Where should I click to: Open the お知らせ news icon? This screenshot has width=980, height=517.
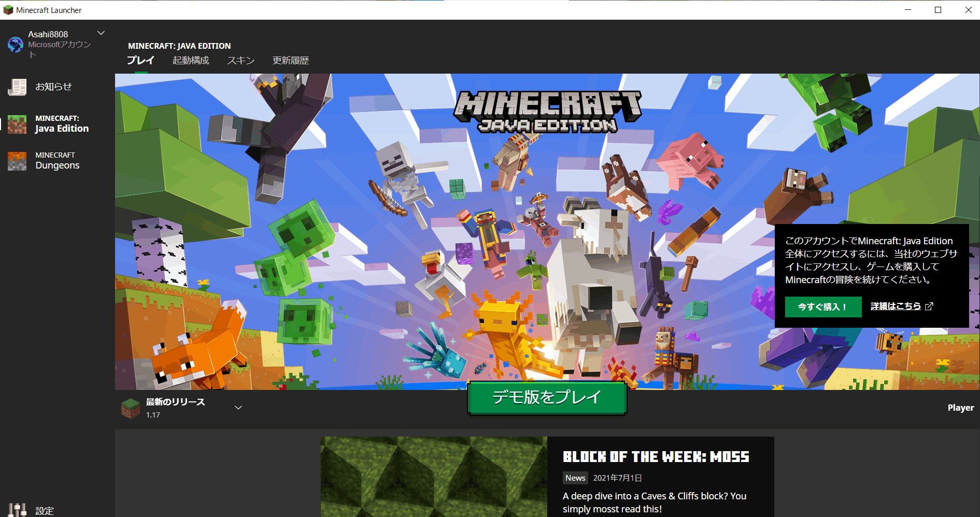[x=17, y=87]
